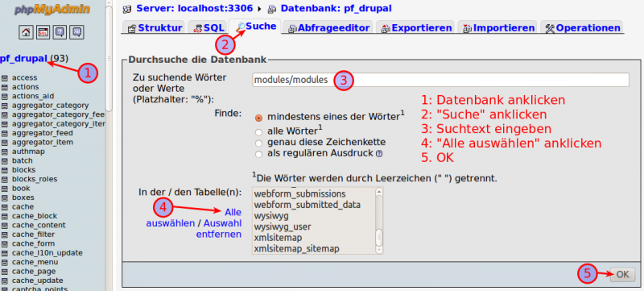Select 'mindestens eines der Wörter' radio option

point(258,118)
